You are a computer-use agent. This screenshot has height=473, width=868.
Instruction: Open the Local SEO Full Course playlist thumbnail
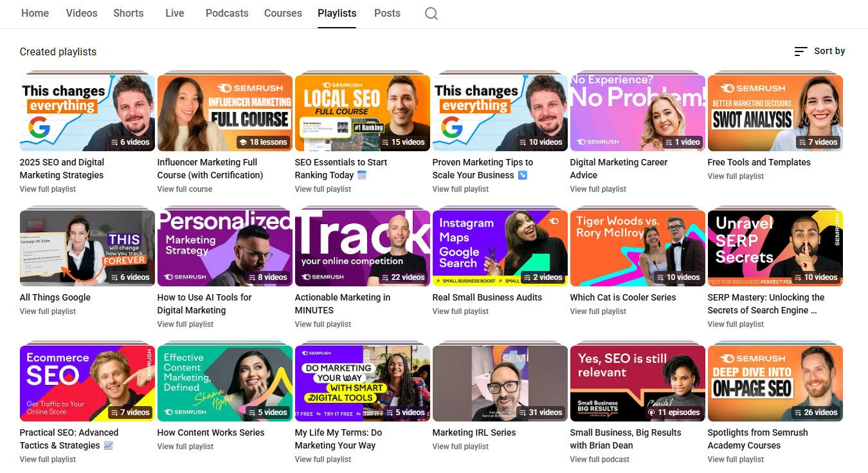362,113
